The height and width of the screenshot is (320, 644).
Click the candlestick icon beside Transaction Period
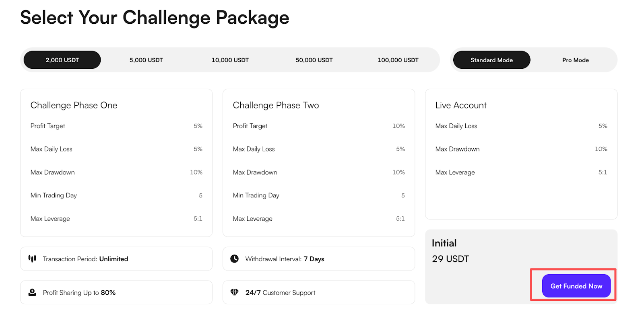32,258
